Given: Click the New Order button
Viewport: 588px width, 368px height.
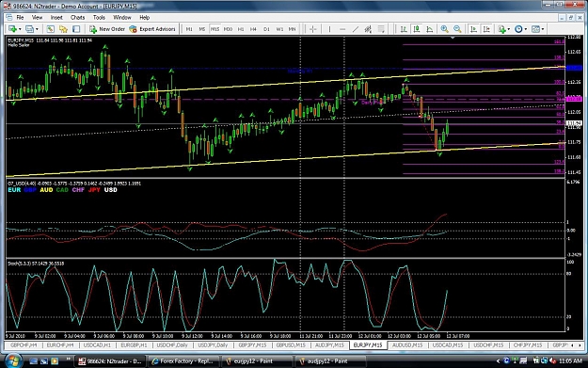Looking at the screenshot, I should click(x=107, y=29).
